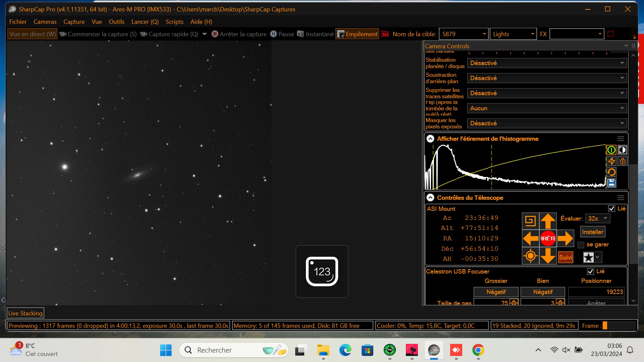
Task: Click the histogram padlock icon
Action: pyautogui.click(x=623, y=161)
